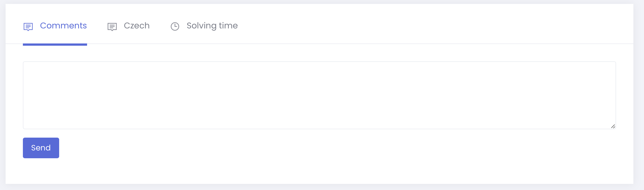
Task: Tap the gray clock symbol in tab row
Action: pyautogui.click(x=175, y=26)
